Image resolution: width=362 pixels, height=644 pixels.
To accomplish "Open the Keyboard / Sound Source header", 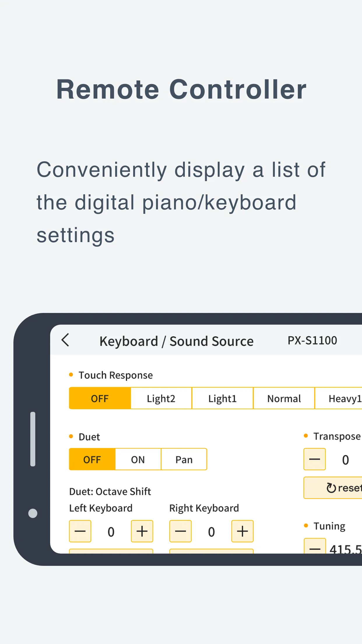I will click(x=176, y=341).
